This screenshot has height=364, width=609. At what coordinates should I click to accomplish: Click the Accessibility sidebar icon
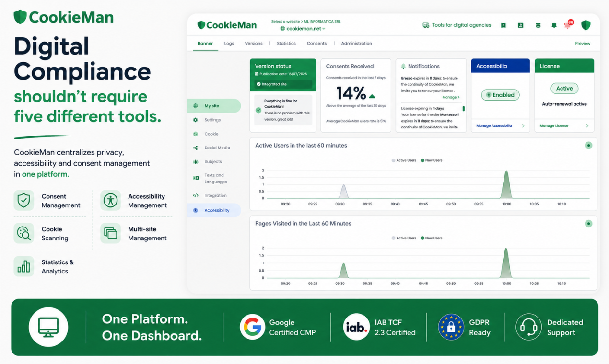pos(195,210)
